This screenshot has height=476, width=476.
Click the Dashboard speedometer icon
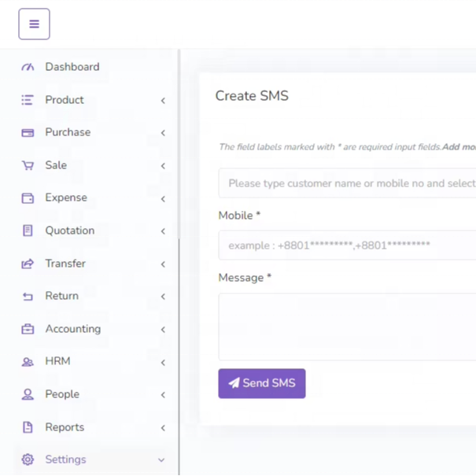tap(28, 67)
